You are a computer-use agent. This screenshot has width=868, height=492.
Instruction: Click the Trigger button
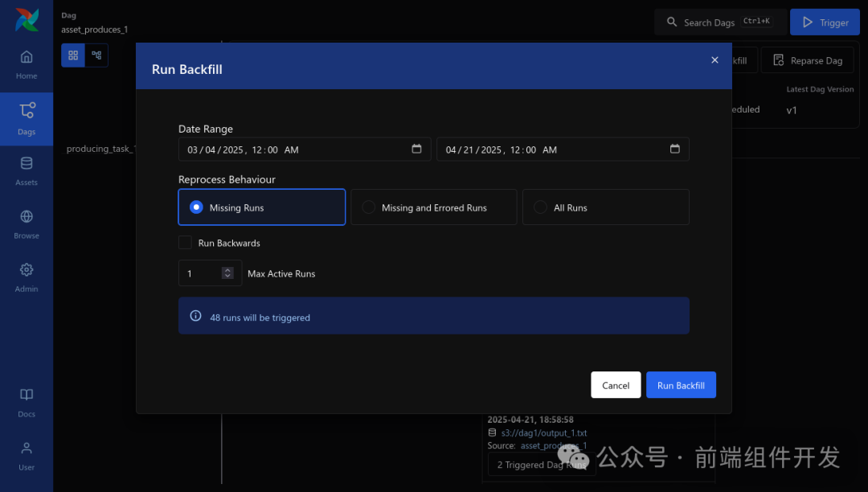click(825, 23)
